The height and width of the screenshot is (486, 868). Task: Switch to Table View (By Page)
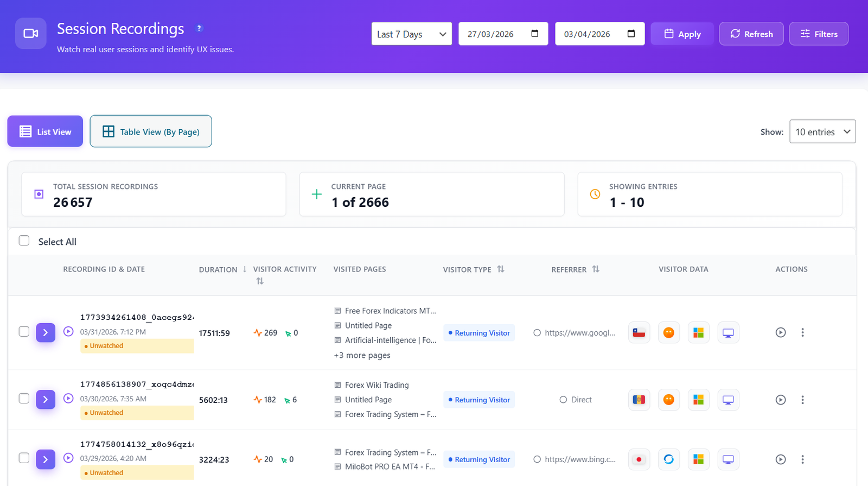coord(151,131)
